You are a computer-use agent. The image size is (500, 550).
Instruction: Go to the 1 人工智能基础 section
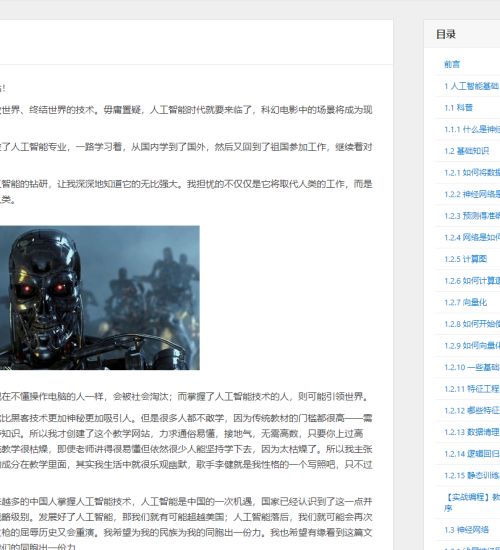pyautogui.click(x=472, y=86)
